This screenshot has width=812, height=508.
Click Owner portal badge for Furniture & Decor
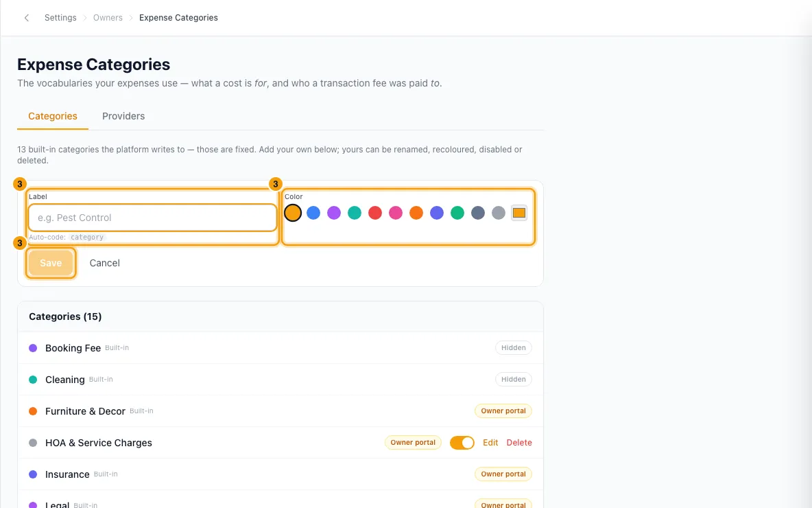(x=503, y=411)
